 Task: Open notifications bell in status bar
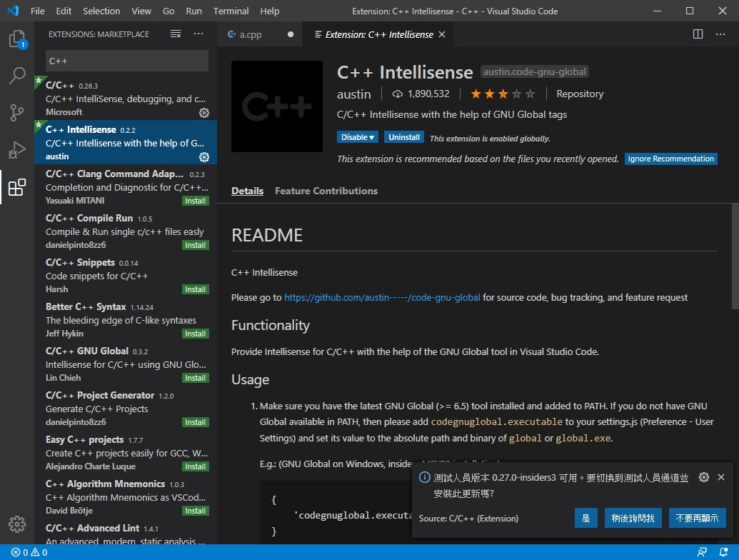(x=723, y=552)
